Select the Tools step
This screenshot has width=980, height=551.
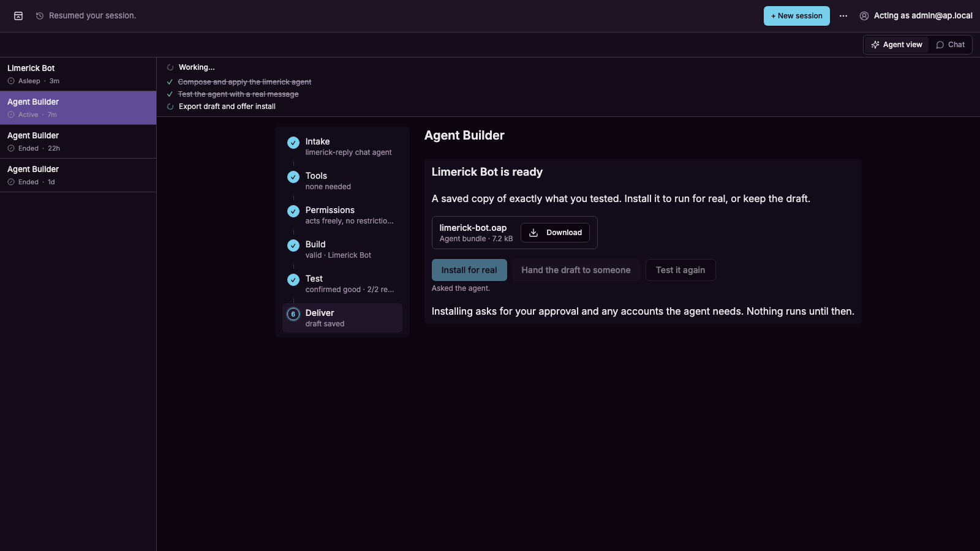point(342,181)
